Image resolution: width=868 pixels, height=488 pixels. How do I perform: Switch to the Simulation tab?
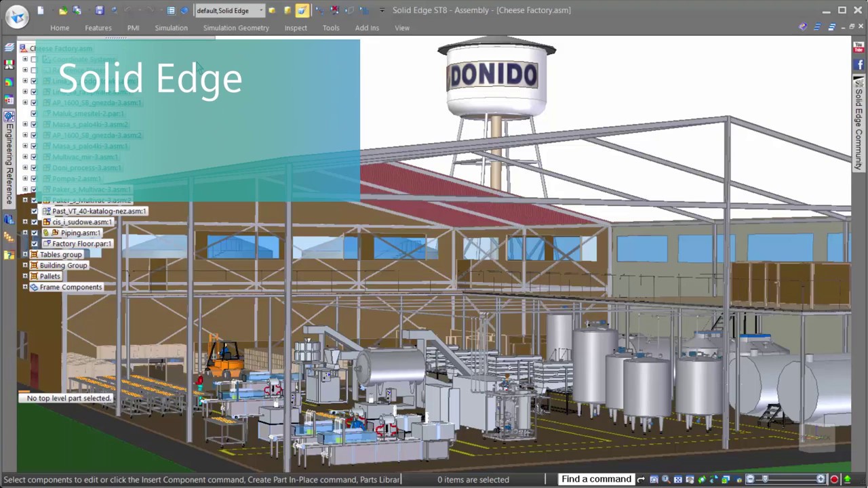click(171, 28)
